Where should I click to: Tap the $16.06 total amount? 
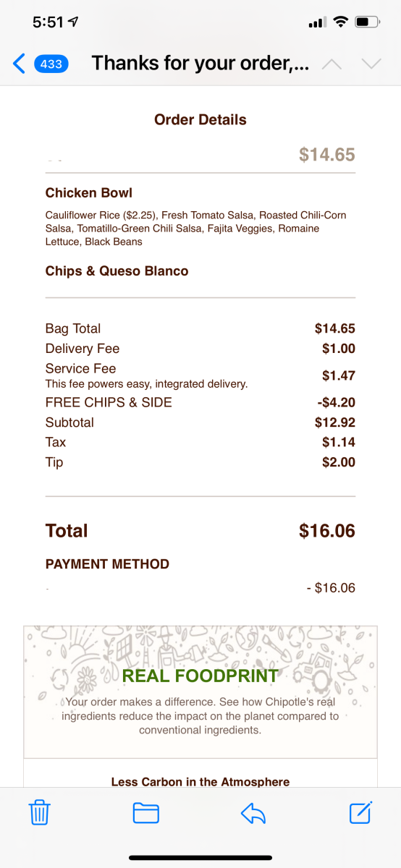(327, 531)
